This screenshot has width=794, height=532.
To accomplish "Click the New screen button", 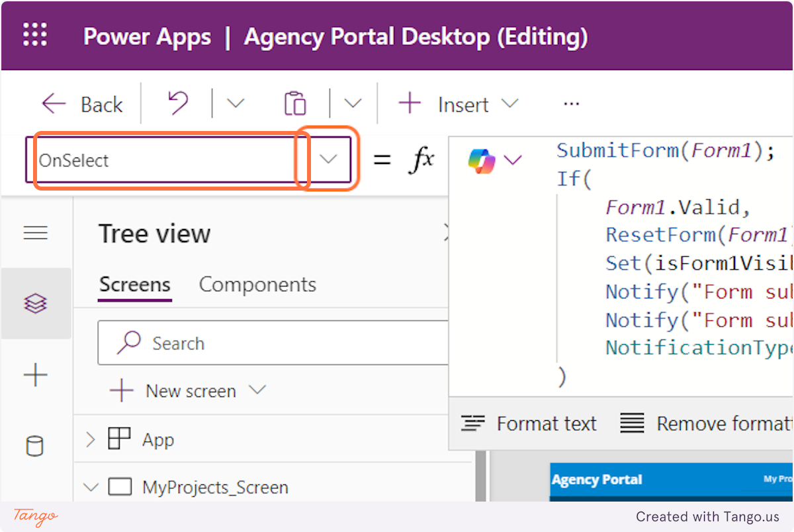I will click(x=173, y=391).
